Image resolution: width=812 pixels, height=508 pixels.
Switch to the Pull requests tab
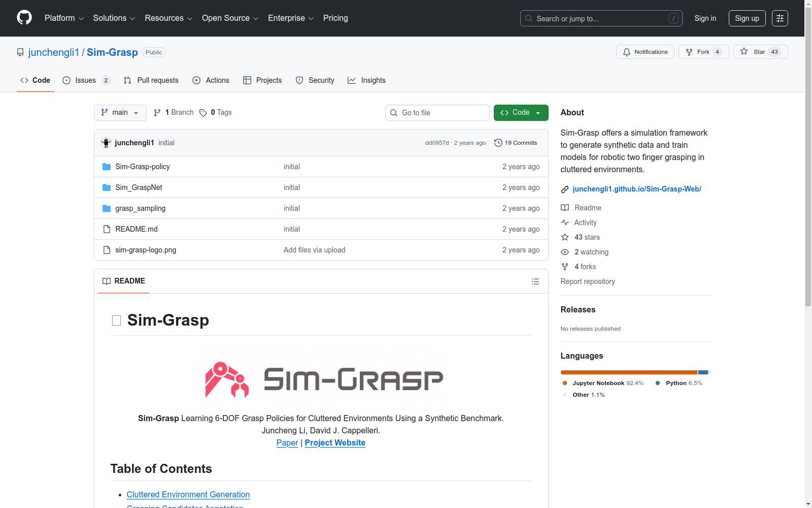(x=151, y=80)
